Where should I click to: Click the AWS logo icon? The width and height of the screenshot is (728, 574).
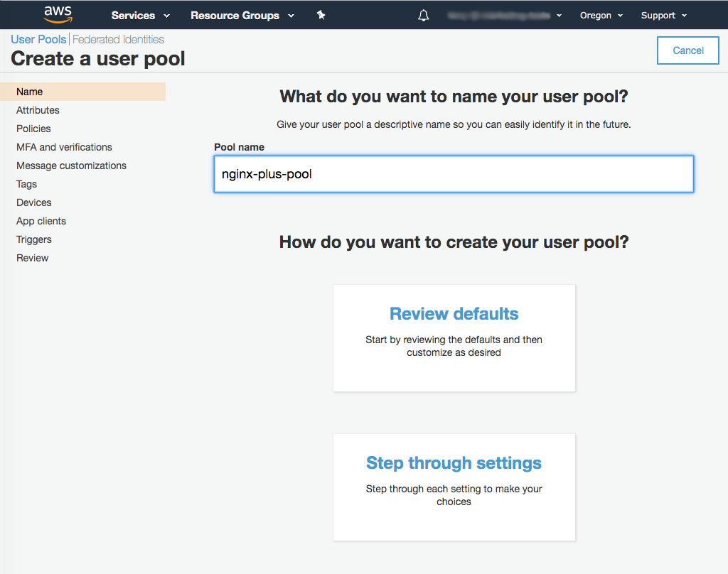[x=58, y=14]
